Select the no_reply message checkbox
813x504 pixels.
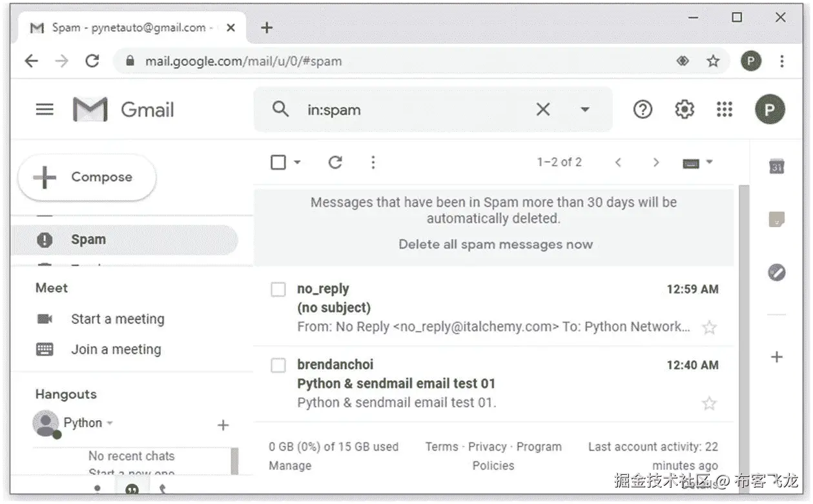pos(278,289)
